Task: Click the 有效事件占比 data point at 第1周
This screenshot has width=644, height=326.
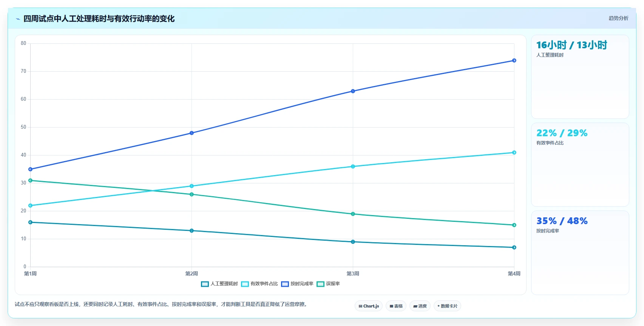Action: click(31, 206)
